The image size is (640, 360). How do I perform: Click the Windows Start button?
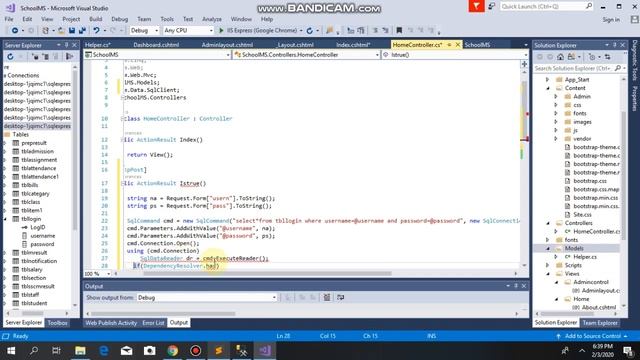[11, 351]
